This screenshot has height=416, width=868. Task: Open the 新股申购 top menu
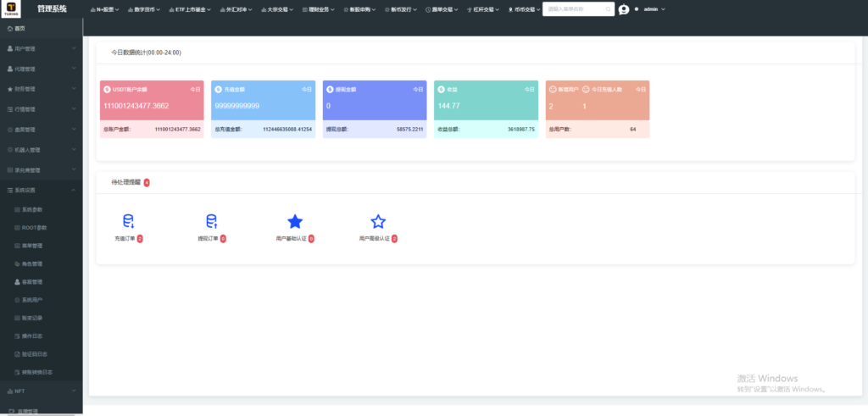click(x=359, y=9)
